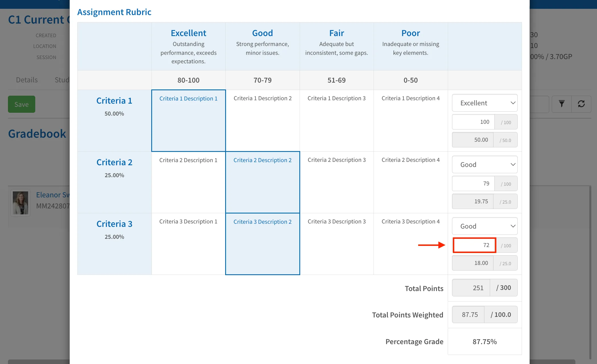Image resolution: width=597 pixels, height=364 pixels.
Task: Click the green Save button
Action: coord(22,104)
